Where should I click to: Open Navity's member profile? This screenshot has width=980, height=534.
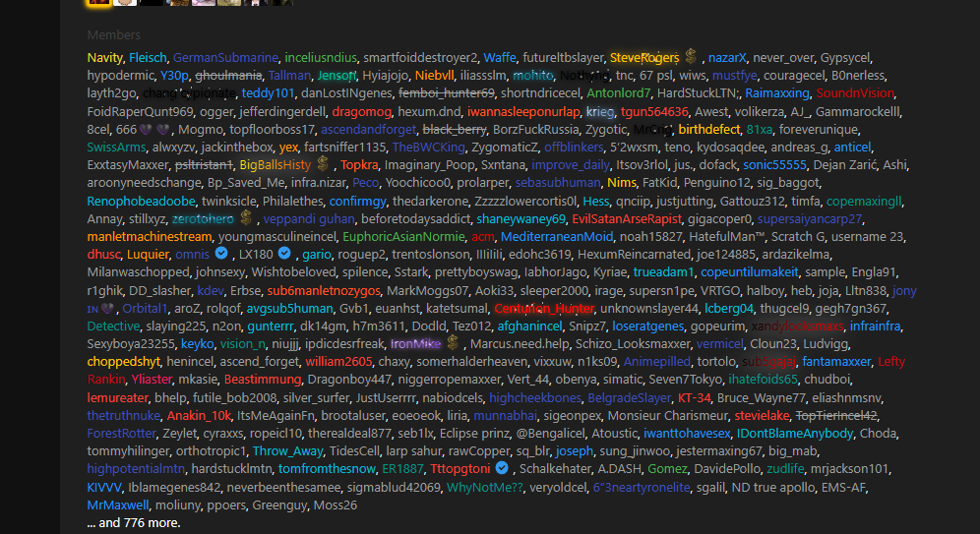click(104, 57)
